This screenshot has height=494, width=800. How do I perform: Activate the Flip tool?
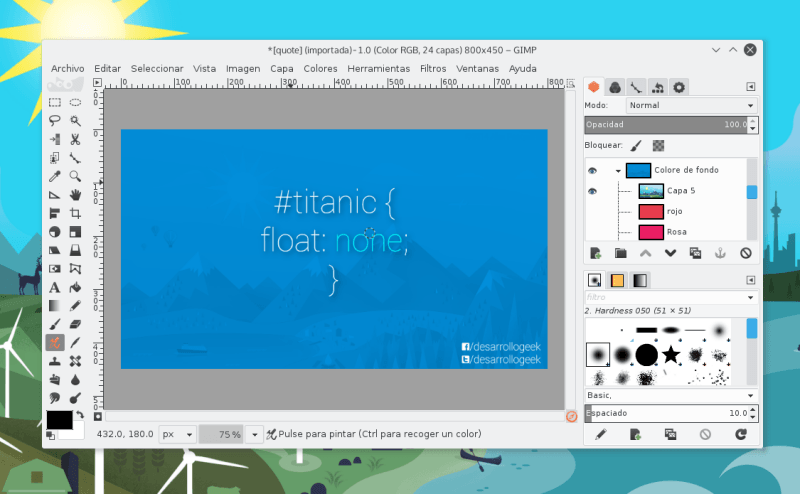point(55,268)
